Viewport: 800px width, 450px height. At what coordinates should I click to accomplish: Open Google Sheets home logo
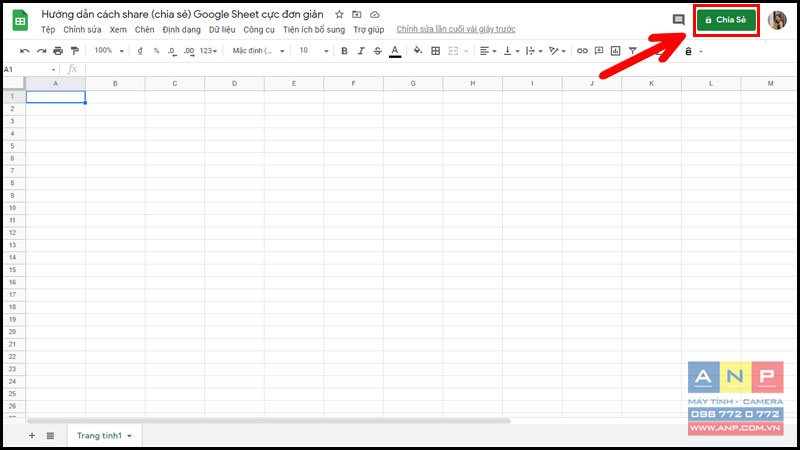(x=20, y=21)
